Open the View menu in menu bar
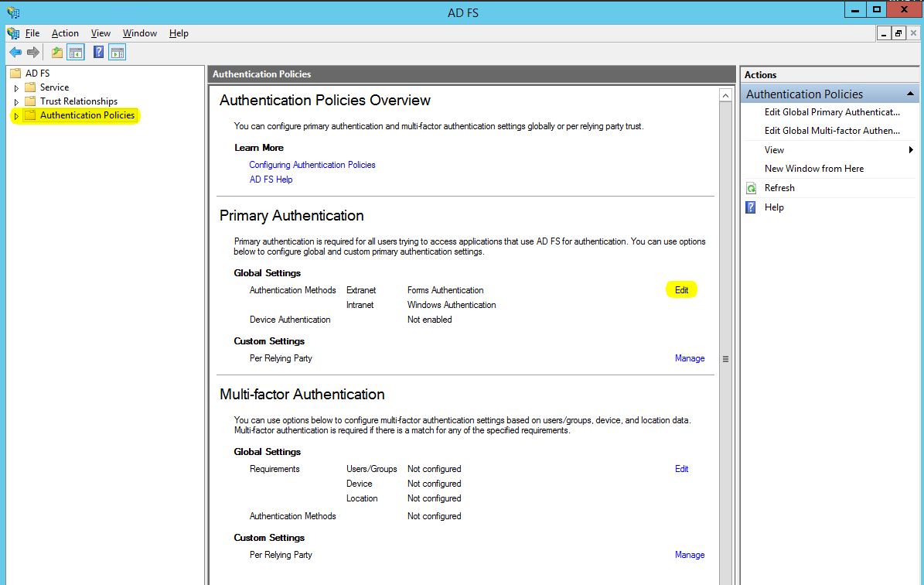Image resolution: width=924 pixels, height=585 pixels. [x=101, y=33]
